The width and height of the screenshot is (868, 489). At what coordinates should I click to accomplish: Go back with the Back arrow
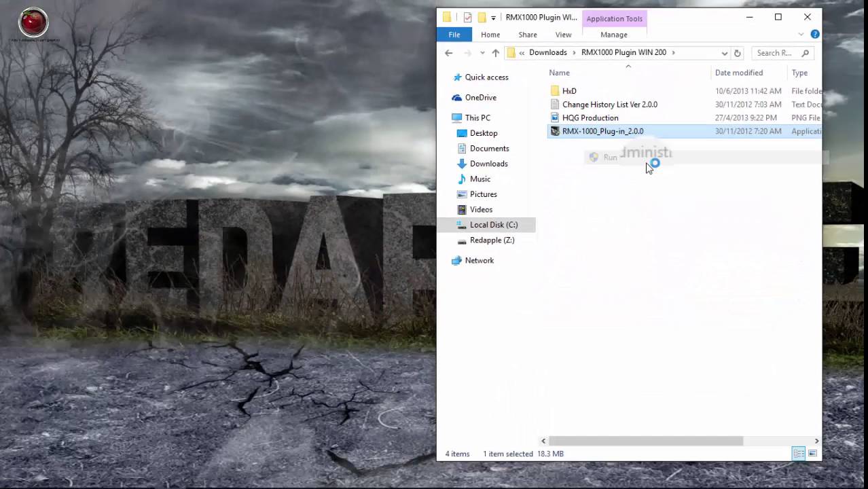coord(449,53)
